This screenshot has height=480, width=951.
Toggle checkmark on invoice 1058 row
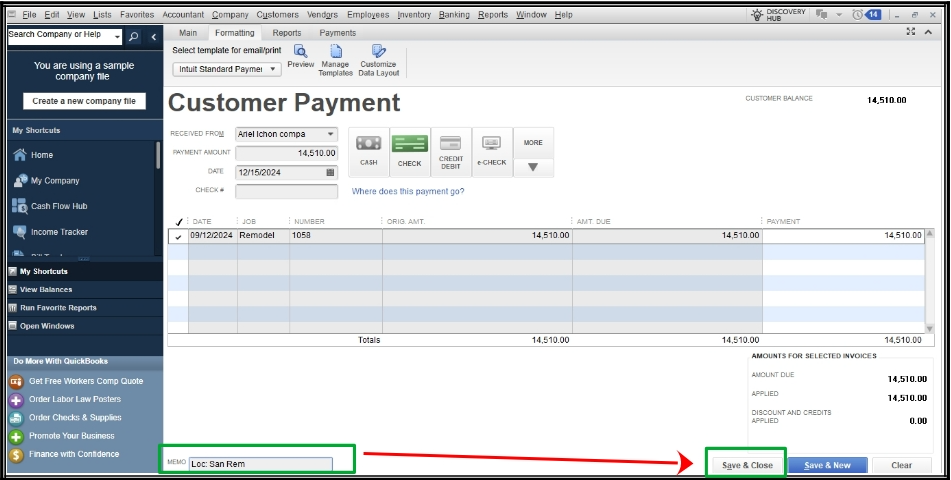pos(178,237)
